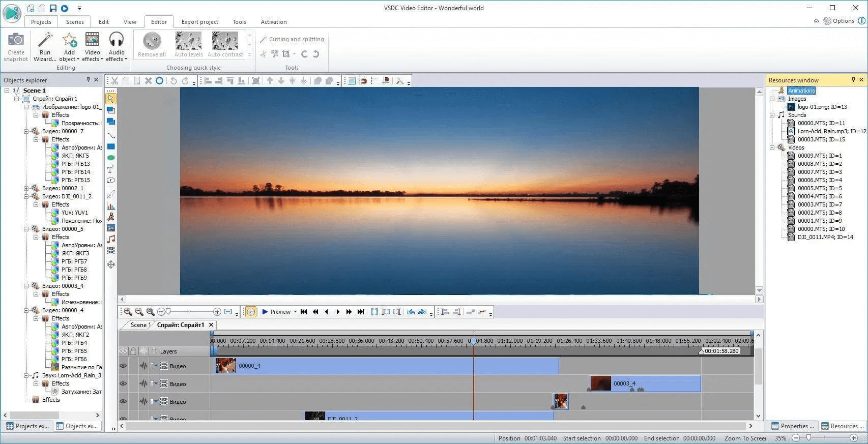Click the scissors Cut icon

coord(114,81)
